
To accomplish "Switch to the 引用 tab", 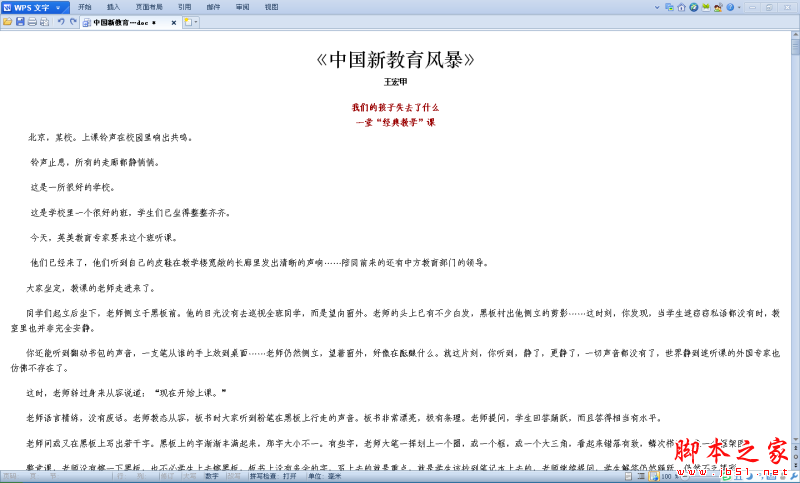I will [185, 7].
